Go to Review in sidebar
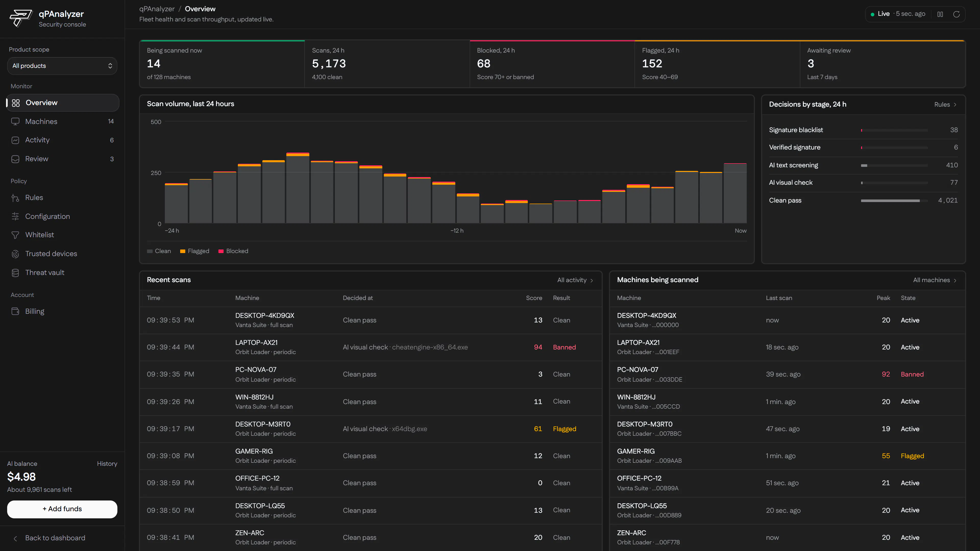Viewport: 980px width, 551px height. 62,159
